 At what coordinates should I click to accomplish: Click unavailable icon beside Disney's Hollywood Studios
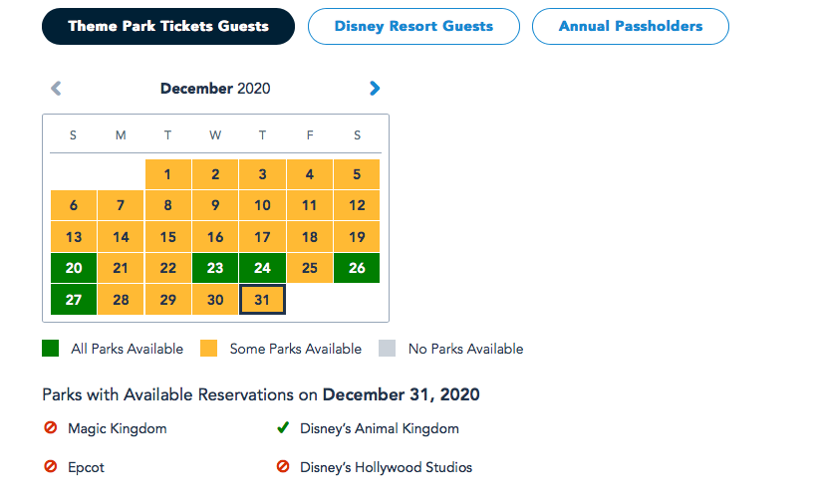(283, 467)
